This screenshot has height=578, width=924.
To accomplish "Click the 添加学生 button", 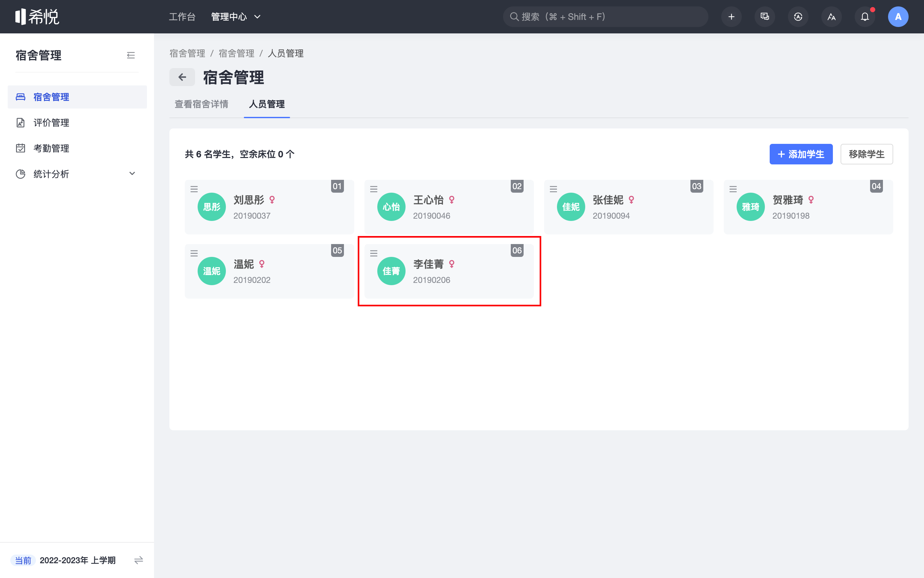I will tap(801, 154).
